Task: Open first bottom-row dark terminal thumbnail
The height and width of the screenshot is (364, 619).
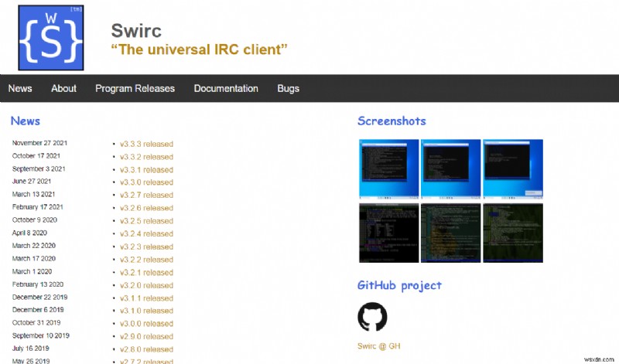Action: pos(389,233)
